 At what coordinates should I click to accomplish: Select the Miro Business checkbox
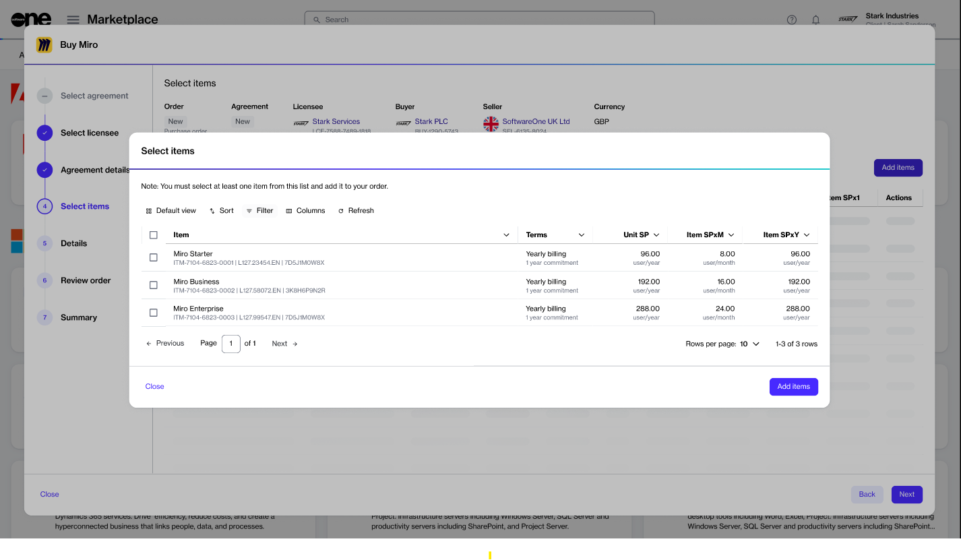tap(154, 285)
